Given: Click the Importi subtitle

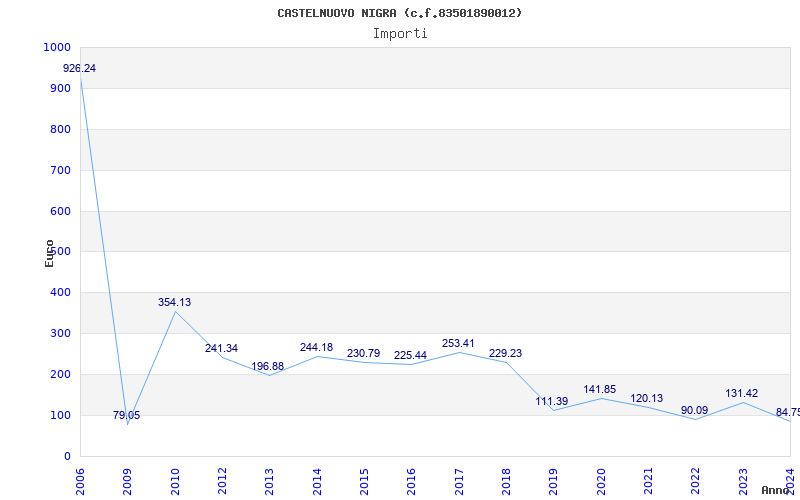Looking at the screenshot, I should 400,34.
